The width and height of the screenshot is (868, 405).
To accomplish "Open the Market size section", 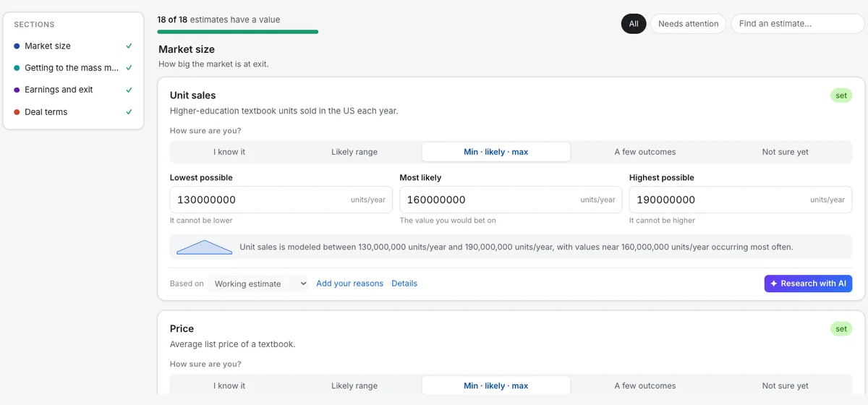I will click(x=73, y=46).
